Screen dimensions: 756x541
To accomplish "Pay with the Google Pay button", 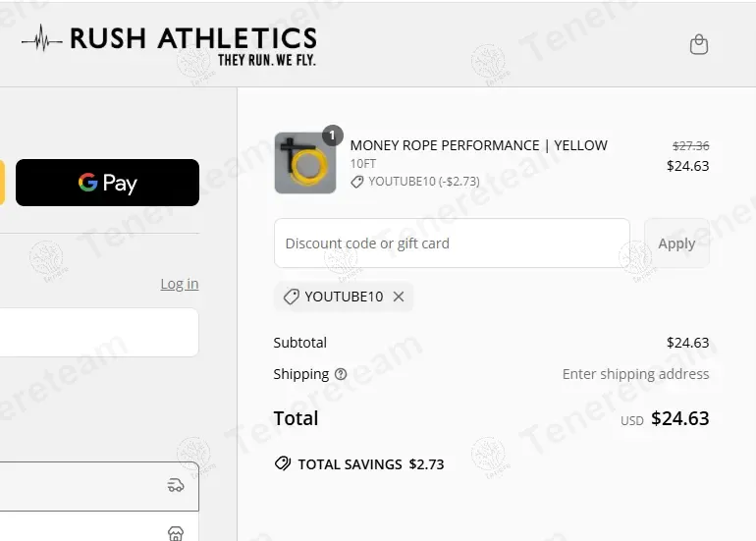I will click(107, 183).
